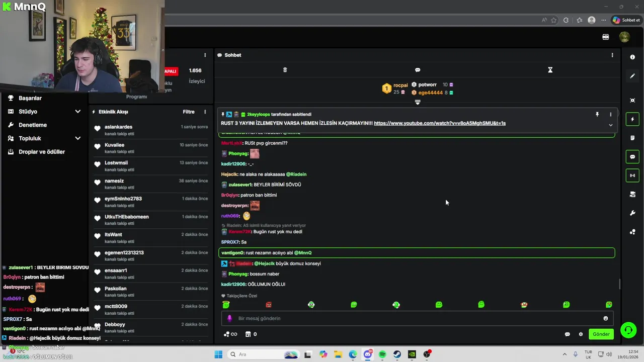The width and height of the screenshot is (644, 362).
Task: Toggle the chat bubble panel in right sidebar
Action: tap(632, 157)
